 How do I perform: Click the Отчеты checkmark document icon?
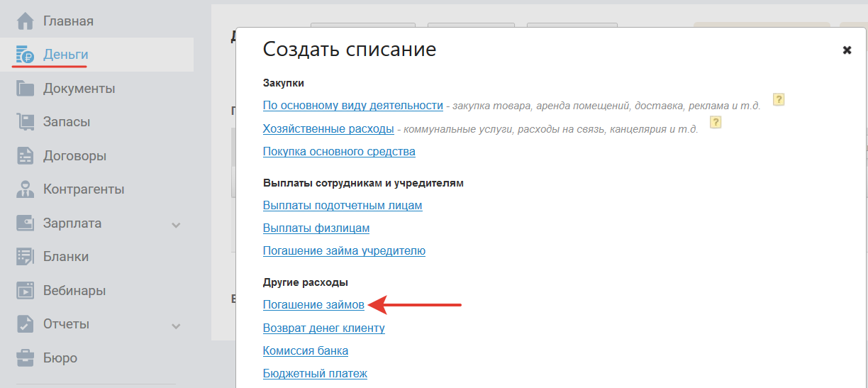[x=25, y=324]
